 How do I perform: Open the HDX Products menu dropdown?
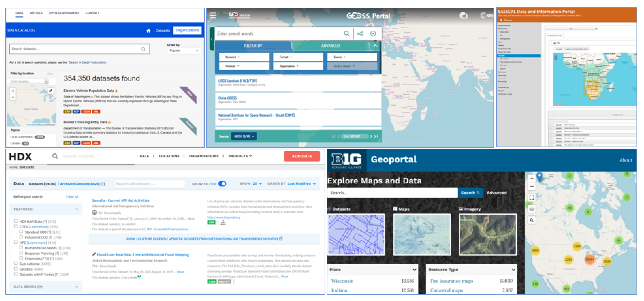[240, 156]
